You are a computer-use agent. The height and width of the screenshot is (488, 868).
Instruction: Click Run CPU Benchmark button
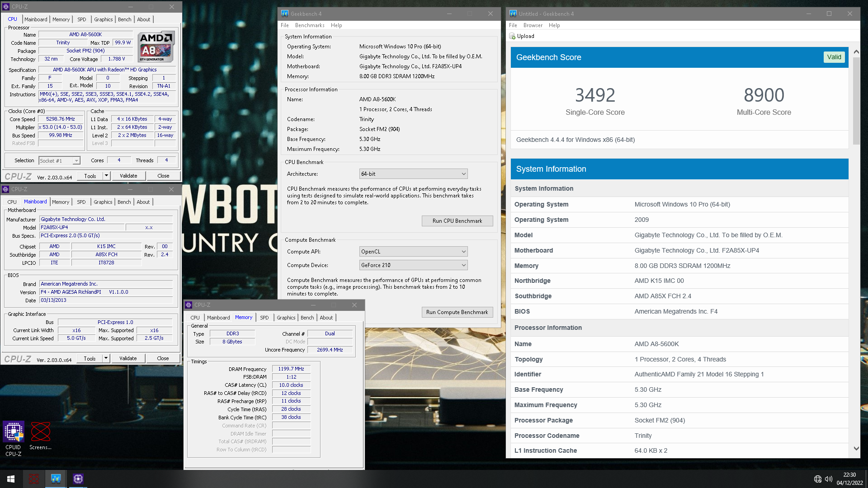457,221
